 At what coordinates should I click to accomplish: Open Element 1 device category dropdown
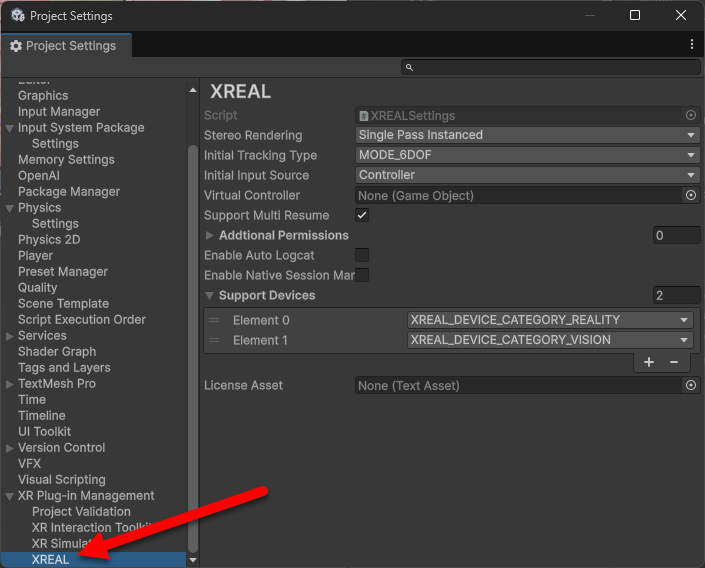click(550, 340)
